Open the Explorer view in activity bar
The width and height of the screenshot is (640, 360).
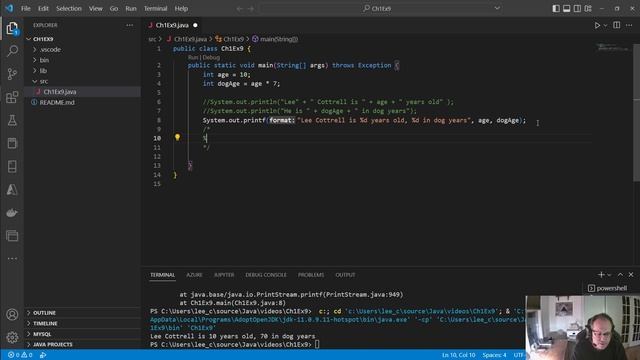point(12,29)
